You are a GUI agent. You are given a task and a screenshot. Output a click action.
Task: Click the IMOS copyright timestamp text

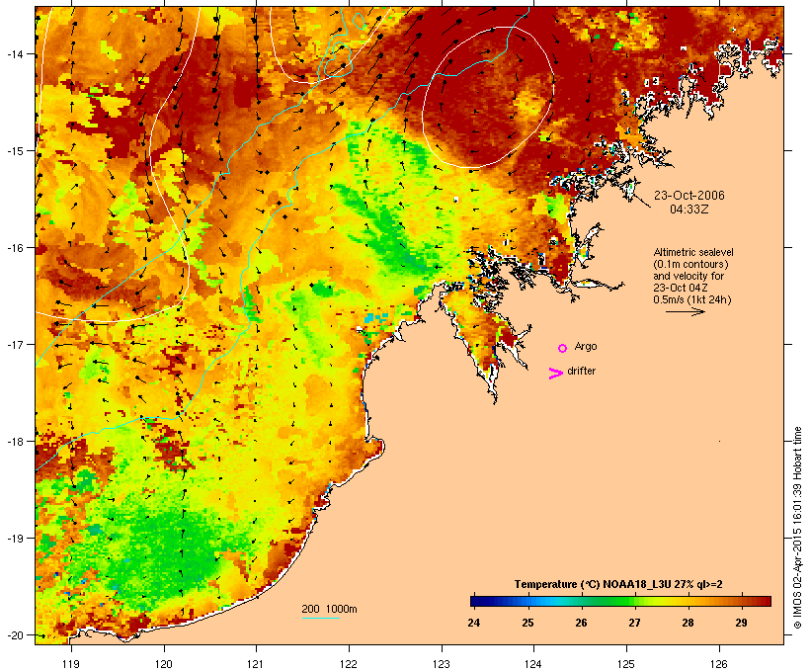click(797, 528)
